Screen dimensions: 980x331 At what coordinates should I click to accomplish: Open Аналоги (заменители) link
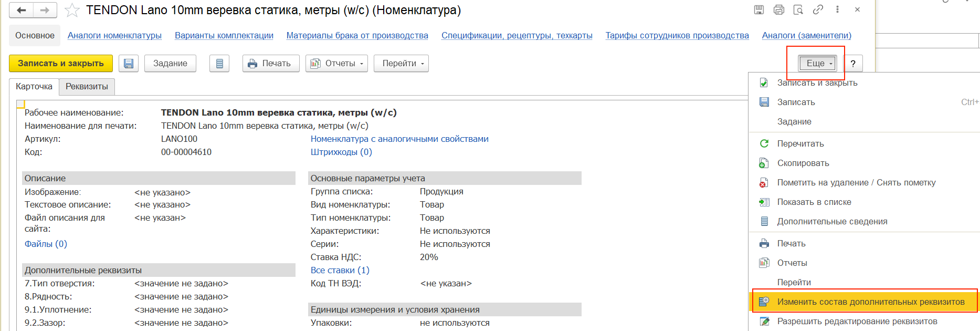pyautogui.click(x=807, y=36)
